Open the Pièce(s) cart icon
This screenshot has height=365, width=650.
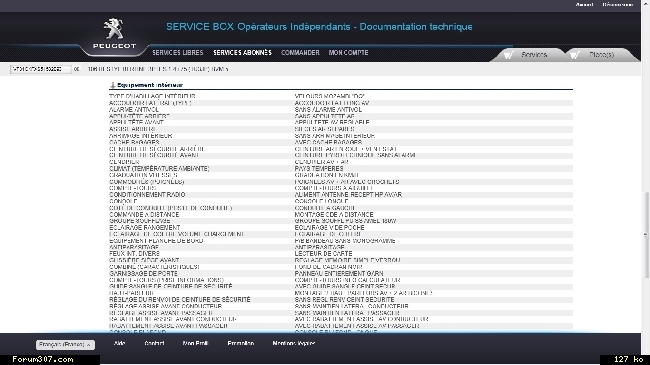[x=575, y=55]
